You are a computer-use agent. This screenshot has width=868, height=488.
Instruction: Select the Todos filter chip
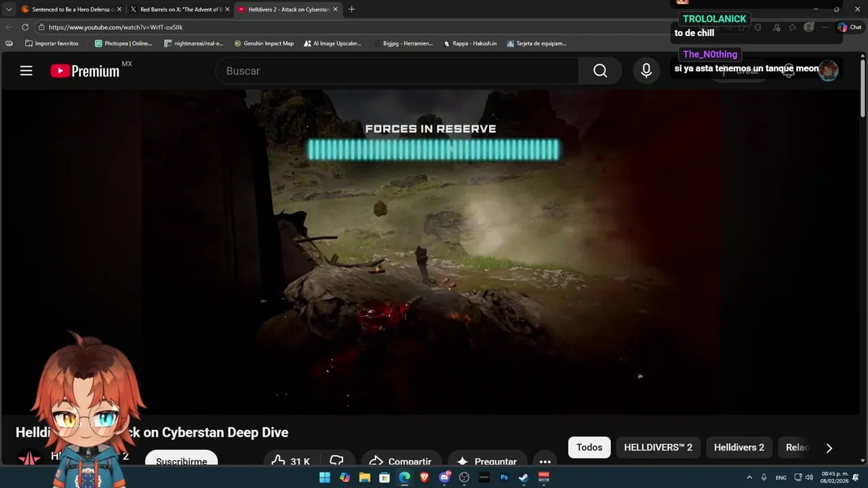click(x=589, y=447)
